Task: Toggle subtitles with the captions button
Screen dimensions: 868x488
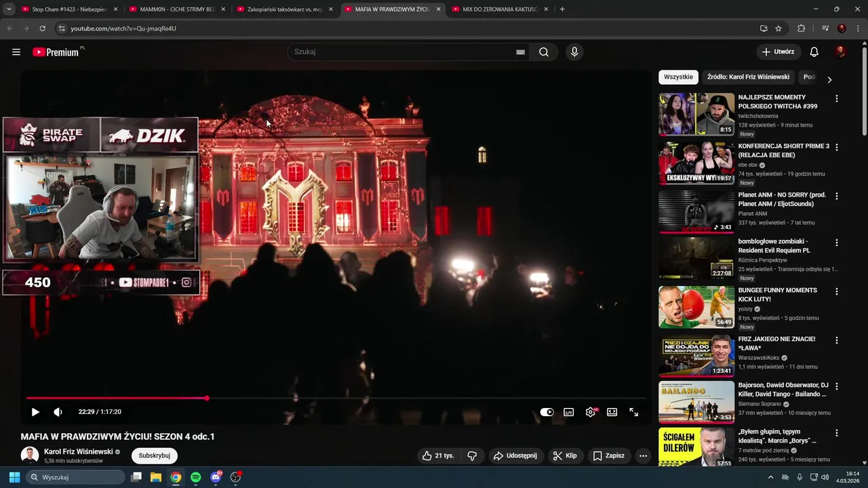Action: [x=569, y=412]
